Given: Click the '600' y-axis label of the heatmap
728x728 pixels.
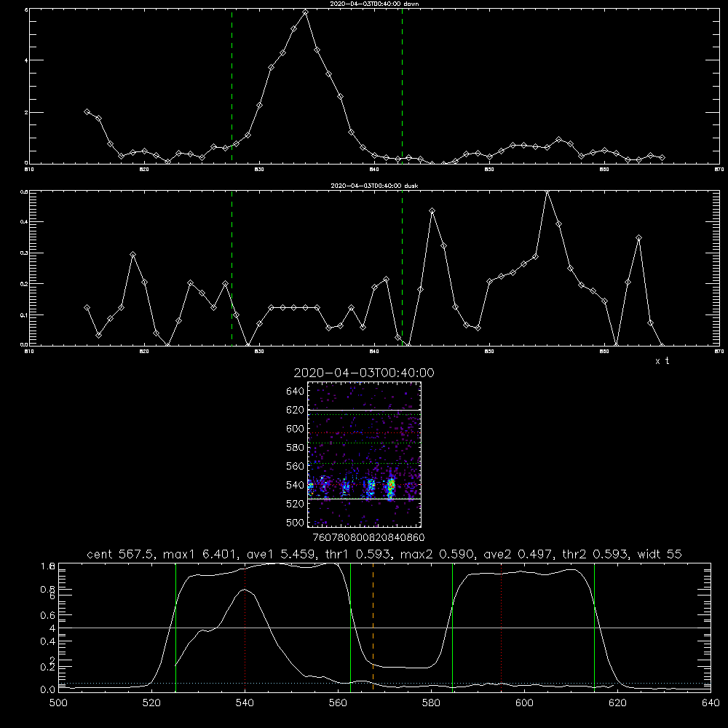Looking at the screenshot, I should [x=296, y=429].
